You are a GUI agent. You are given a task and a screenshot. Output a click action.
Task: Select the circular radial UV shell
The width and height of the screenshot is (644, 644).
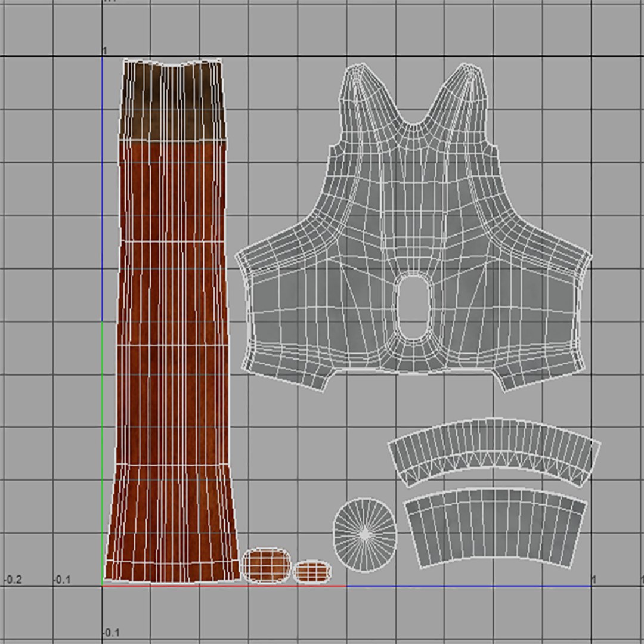click(x=365, y=535)
